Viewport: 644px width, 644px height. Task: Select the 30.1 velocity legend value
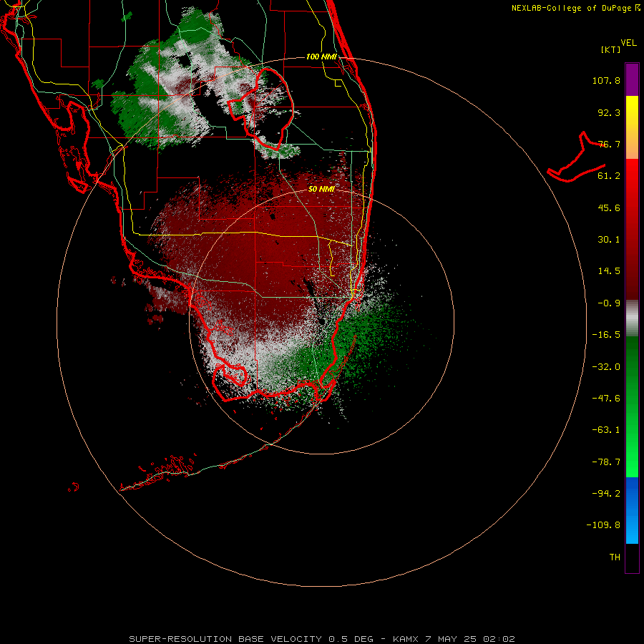pyautogui.click(x=609, y=240)
